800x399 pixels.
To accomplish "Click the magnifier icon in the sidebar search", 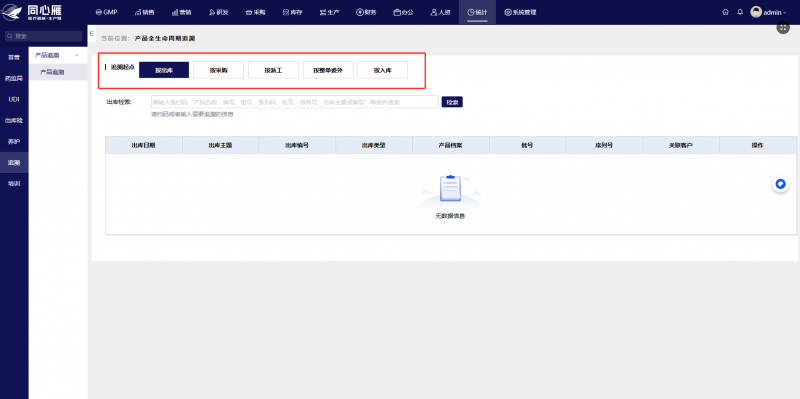I will coord(9,36).
